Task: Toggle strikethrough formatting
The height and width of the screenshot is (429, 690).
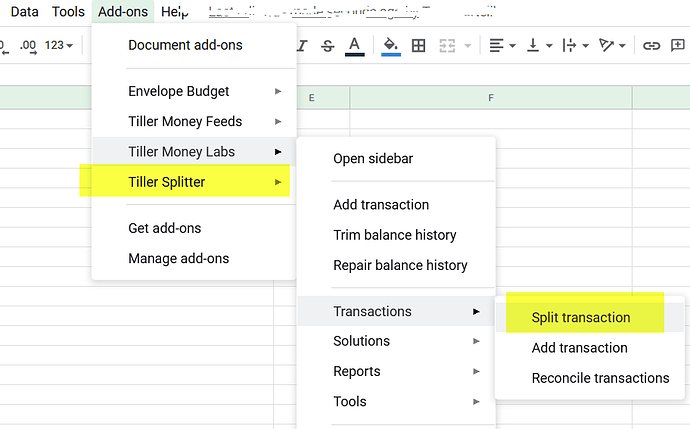Action: click(327, 46)
